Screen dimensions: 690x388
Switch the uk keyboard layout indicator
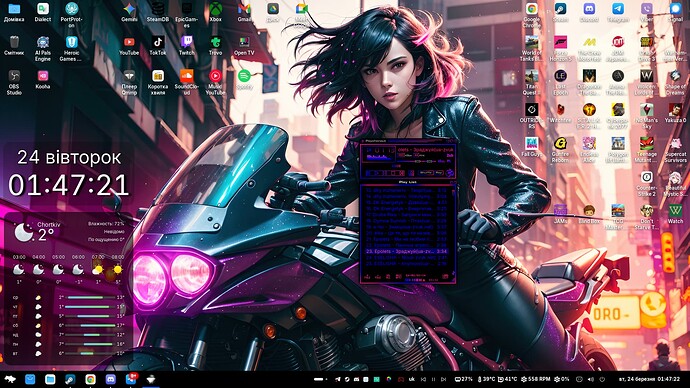[x=411, y=379]
